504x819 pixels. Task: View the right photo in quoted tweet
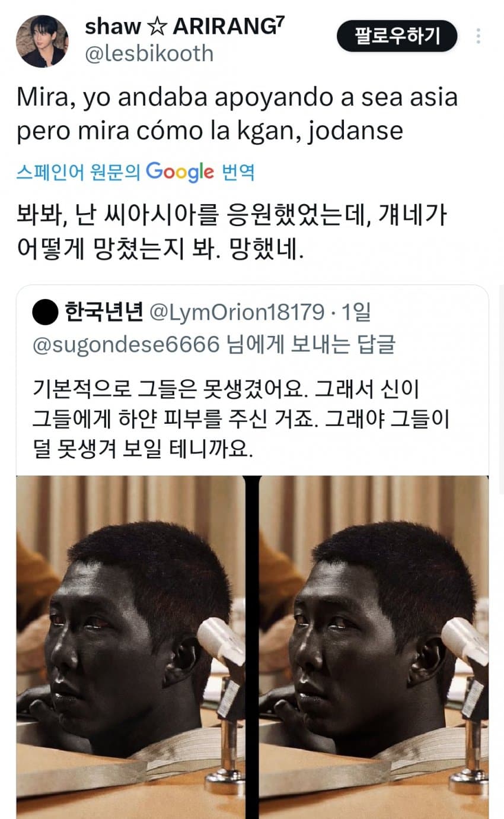(374, 647)
